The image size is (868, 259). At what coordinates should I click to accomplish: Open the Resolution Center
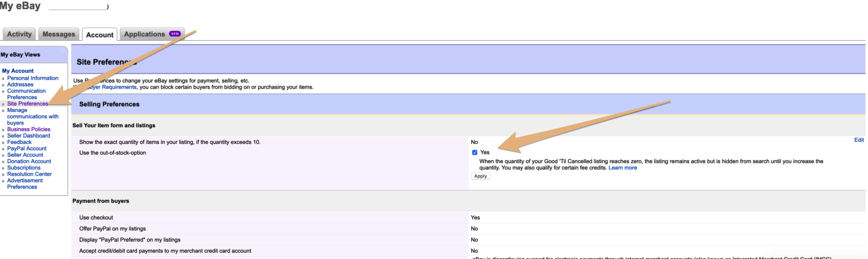29,174
